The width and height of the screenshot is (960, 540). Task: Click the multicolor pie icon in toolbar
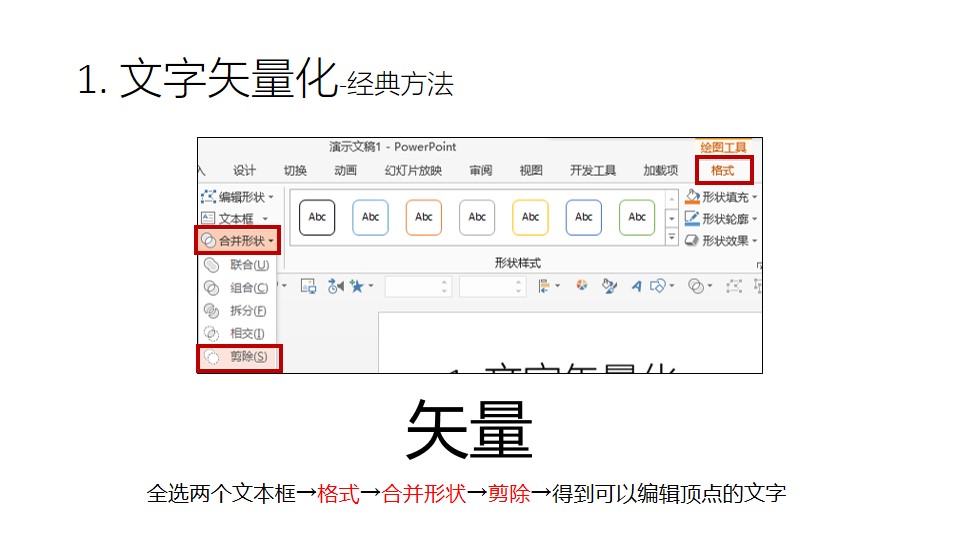(581, 286)
